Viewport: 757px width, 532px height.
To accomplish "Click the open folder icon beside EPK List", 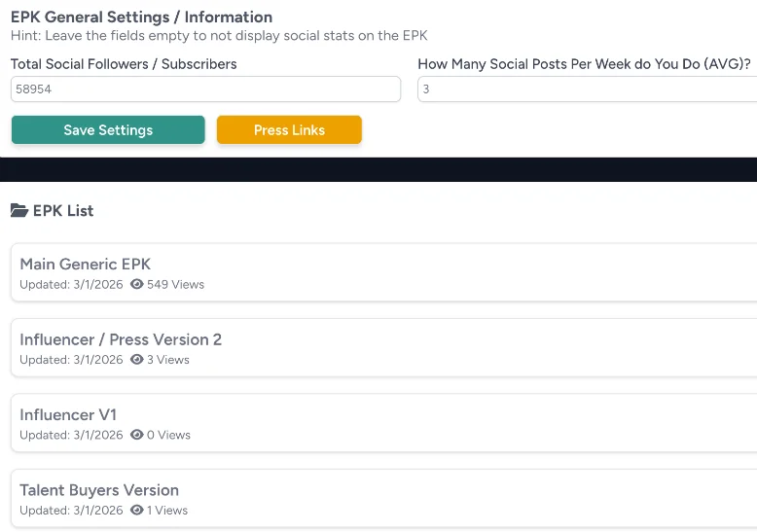I will click(18, 211).
